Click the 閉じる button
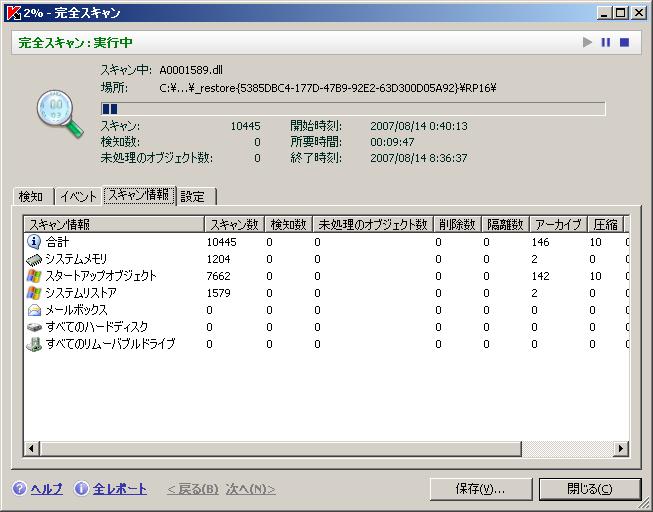 click(x=589, y=489)
